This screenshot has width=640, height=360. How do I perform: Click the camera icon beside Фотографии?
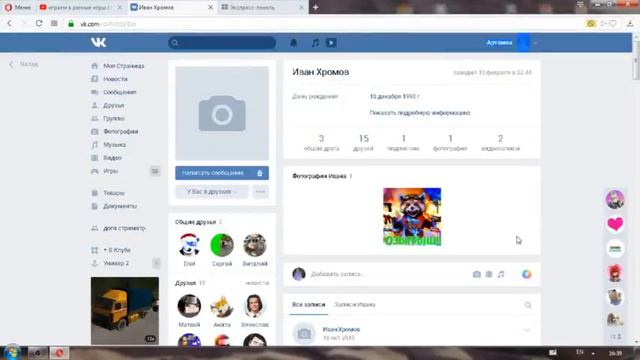point(95,131)
